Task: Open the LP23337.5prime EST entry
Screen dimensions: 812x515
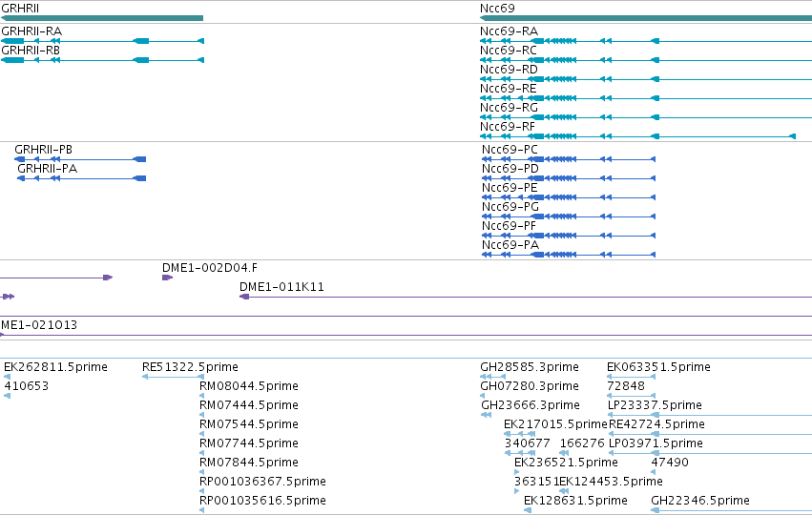Action: [655, 405]
